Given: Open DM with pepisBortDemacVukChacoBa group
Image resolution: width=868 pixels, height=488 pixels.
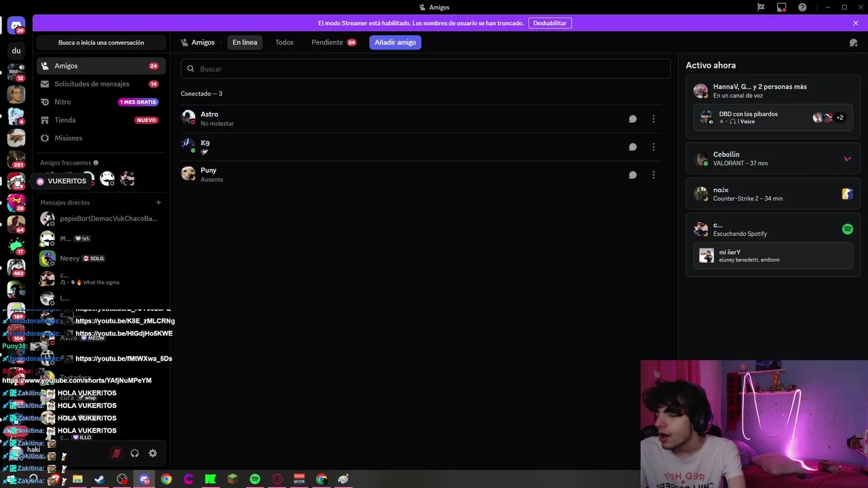Looking at the screenshot, I should click(x=101, y=219).
